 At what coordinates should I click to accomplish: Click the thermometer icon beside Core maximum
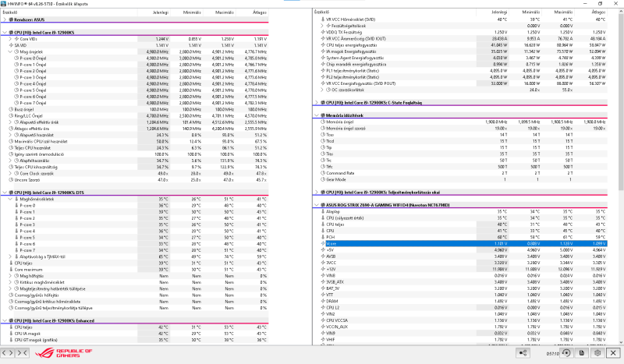(x=11, y=270)
